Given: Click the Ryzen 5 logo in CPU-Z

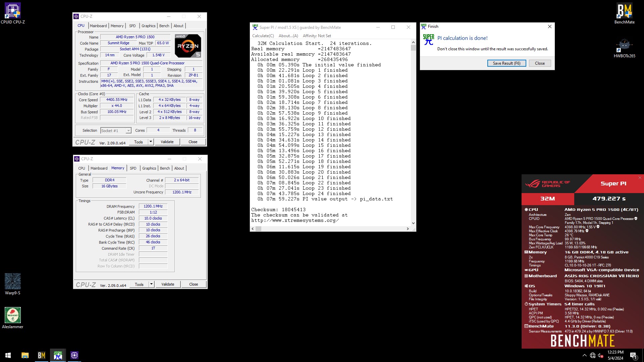Looking at the screenshot, I should tap(188, 46).
